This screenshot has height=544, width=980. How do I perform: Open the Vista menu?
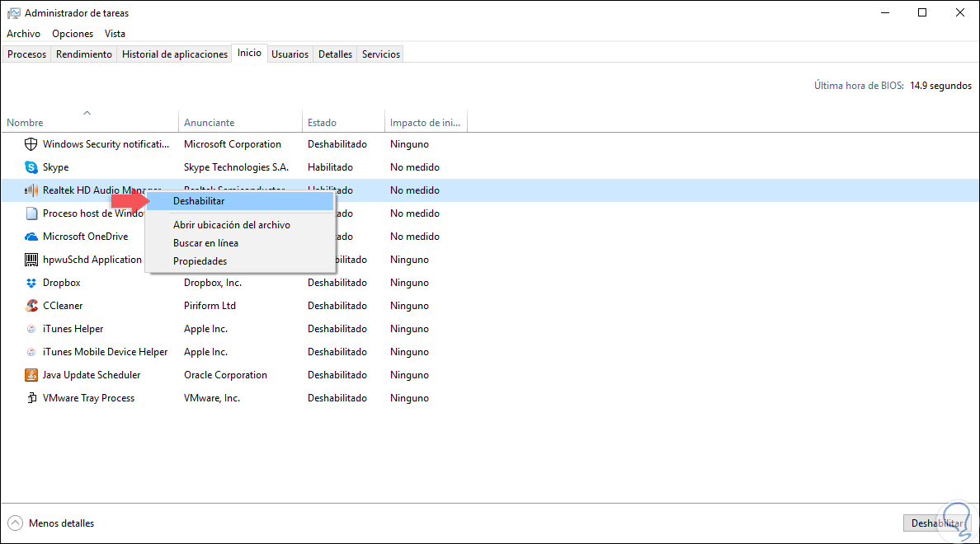coord(115,34)
